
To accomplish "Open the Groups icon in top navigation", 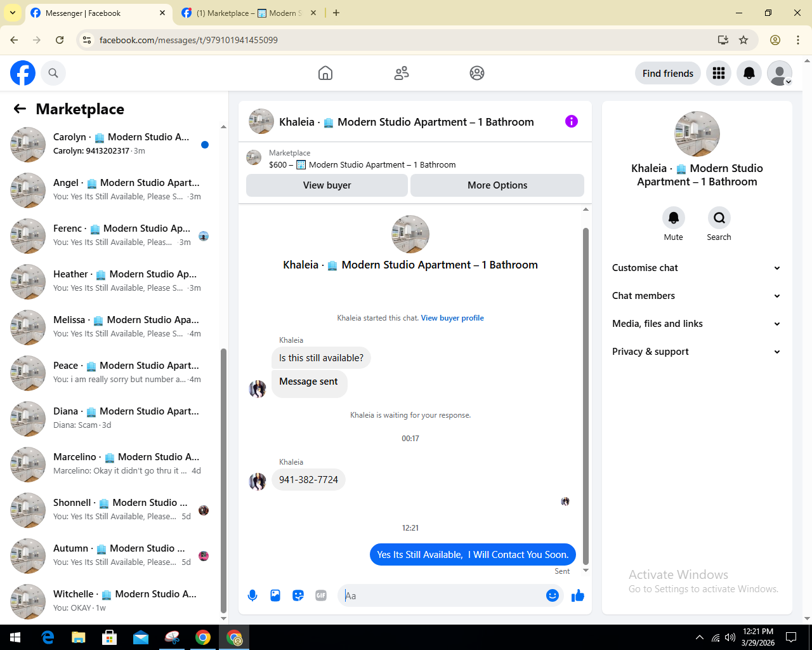I will (x=477, y=73).
